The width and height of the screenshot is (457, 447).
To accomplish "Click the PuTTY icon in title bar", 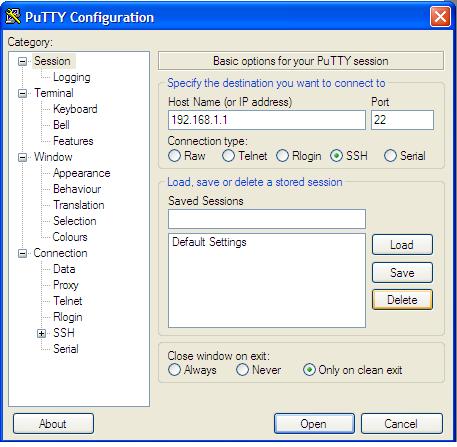I will click(13, 17).
